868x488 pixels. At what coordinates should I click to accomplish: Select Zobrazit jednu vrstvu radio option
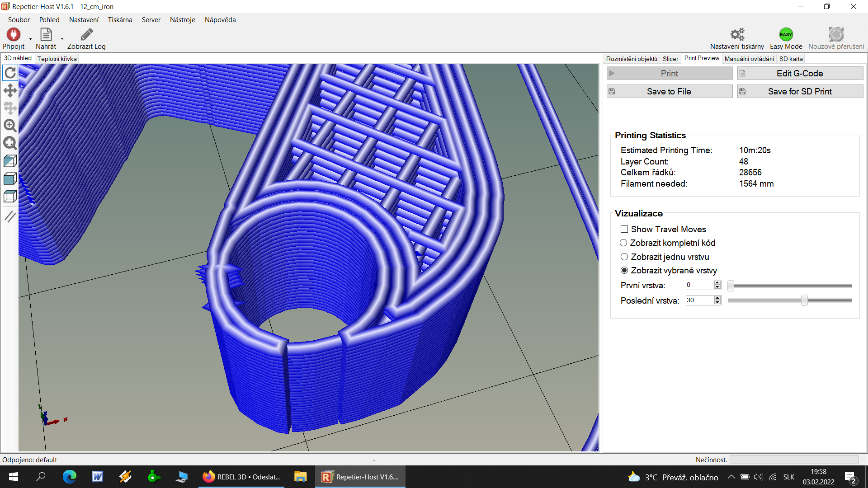click(624, 257)
